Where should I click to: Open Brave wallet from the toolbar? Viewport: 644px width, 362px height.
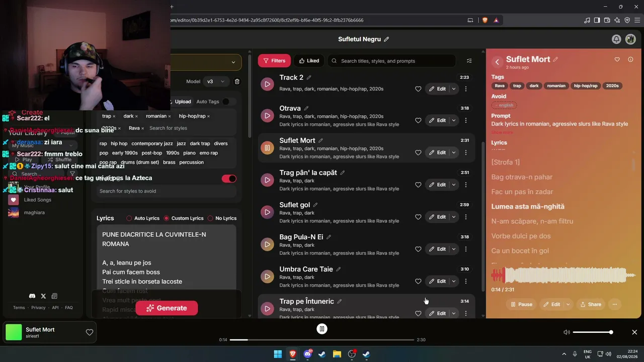607,20
